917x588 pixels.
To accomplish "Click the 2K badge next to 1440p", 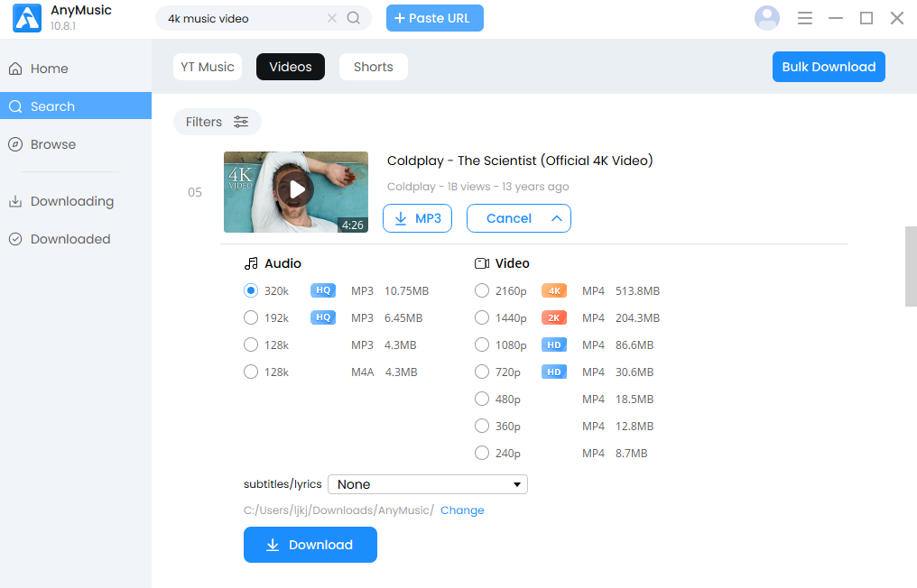I will (554, 318).
